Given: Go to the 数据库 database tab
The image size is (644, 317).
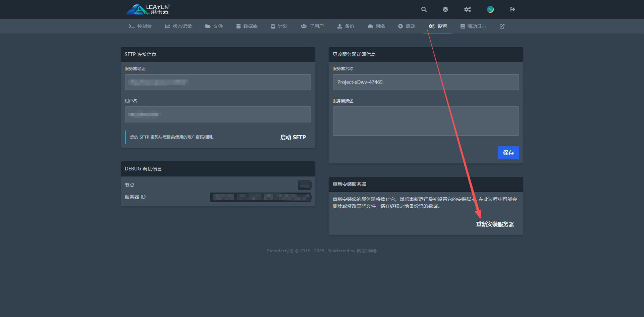Looking at the screenshot, I should tap(247, 26).
